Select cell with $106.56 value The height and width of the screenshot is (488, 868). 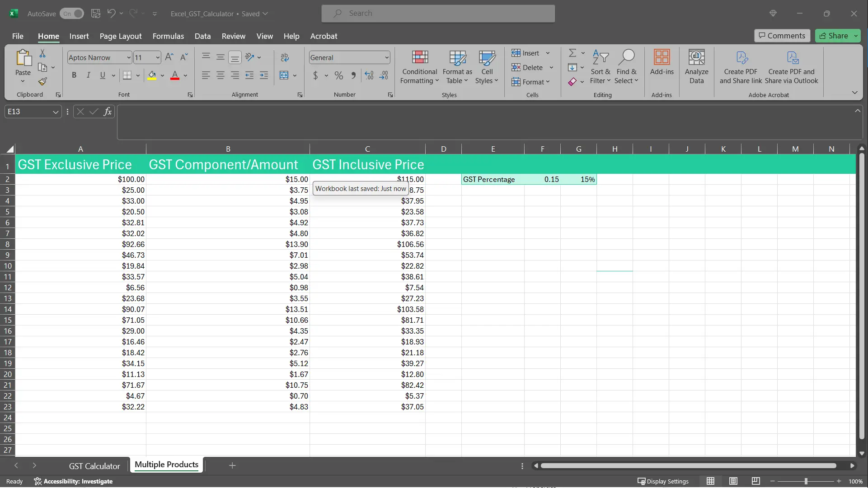point(367,244)
